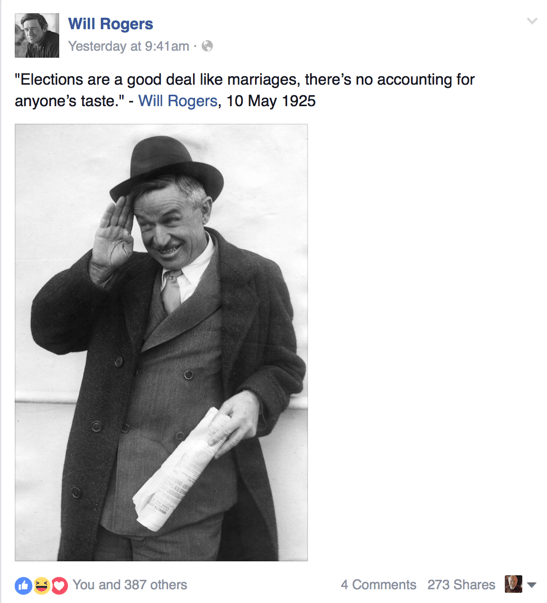Image resolution: width=547 pixels, height=603 pixels.
Task: Expand the post options chevron at top right
Action: 532,21
